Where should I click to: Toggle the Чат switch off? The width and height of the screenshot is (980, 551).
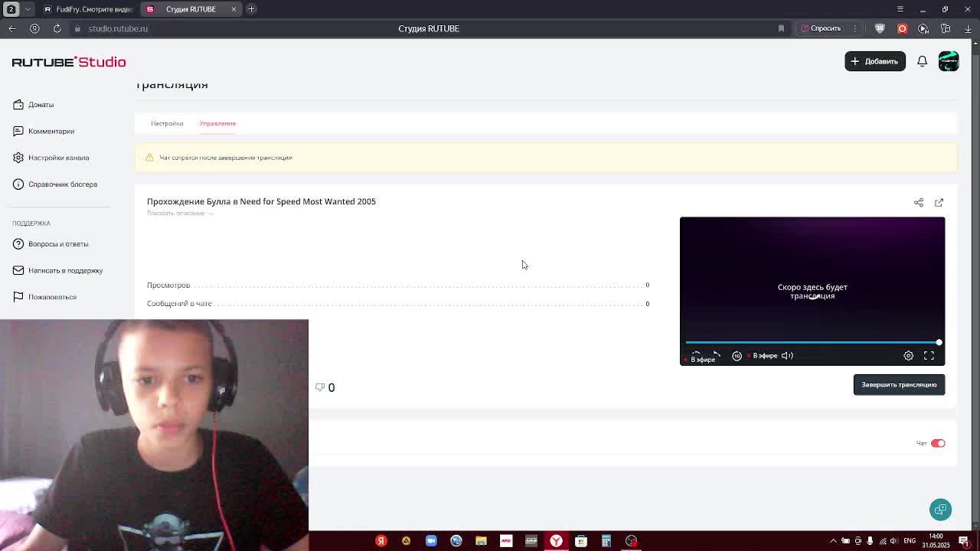point(938,444)
